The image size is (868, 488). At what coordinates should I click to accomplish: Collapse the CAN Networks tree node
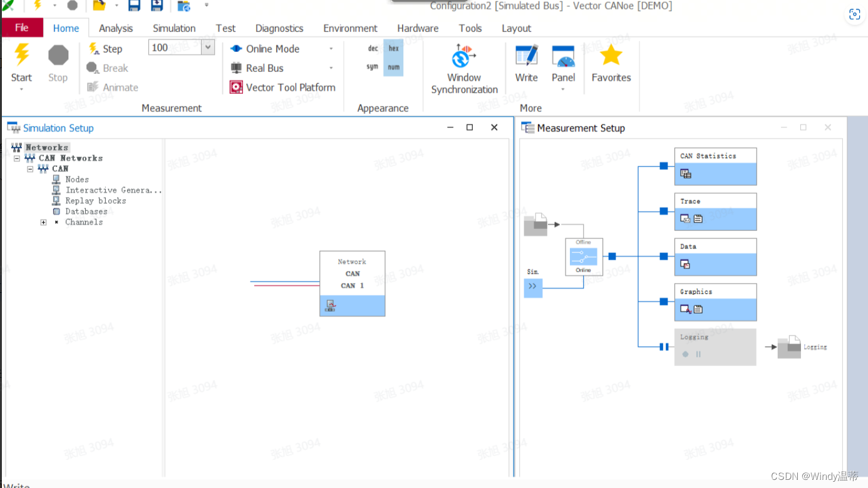click(17, 158)
